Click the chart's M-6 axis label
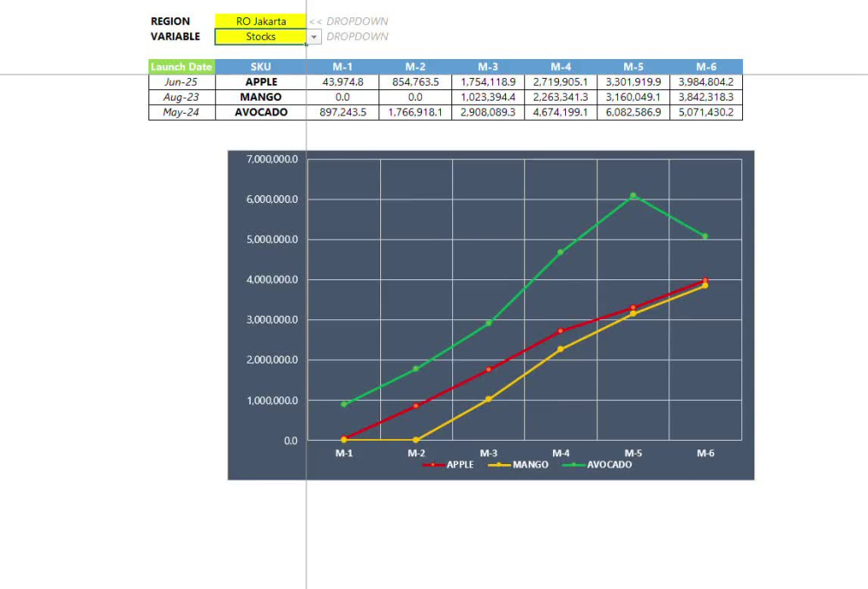Image resolution: width=868 pixels, height=589 pixels. pyautogui.click(x=705, y=453)
